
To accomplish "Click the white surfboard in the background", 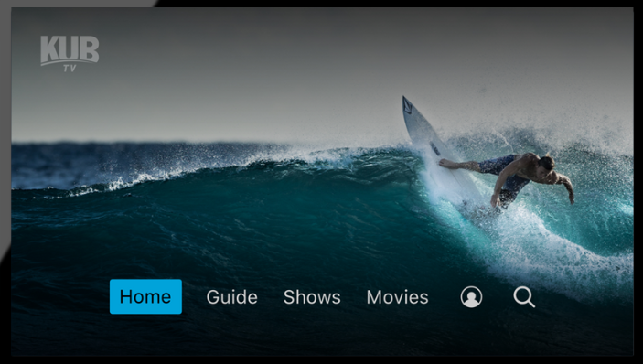I will (x=434, y=147).
